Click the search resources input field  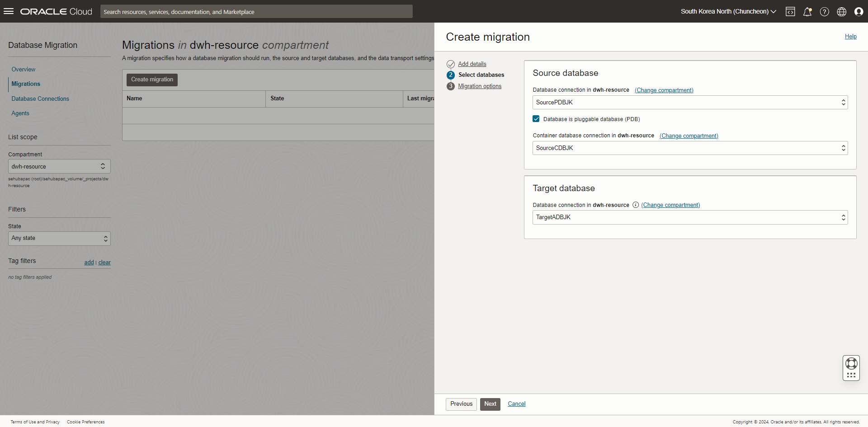(x=256, y=12)
